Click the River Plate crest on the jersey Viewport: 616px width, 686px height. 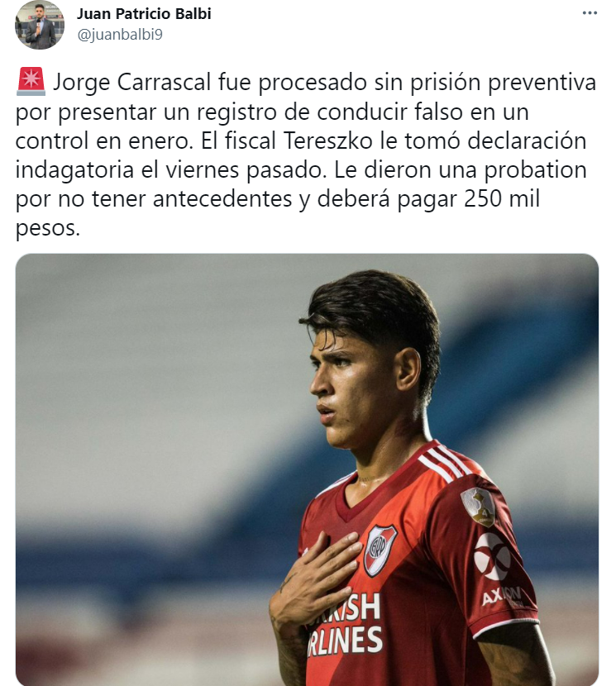(x=380, y=550)
